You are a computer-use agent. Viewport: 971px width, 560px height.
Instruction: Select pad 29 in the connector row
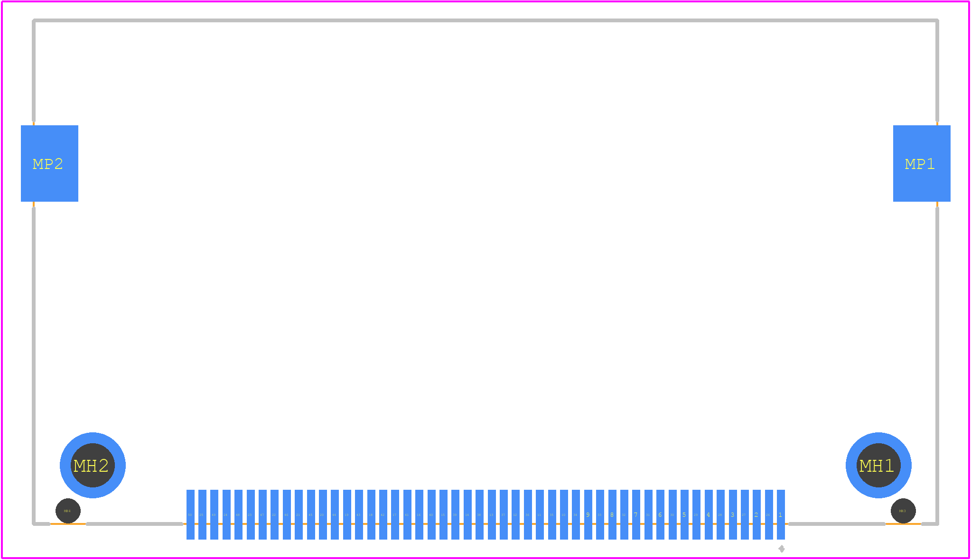pyautogui.click(x=696, y=514)
